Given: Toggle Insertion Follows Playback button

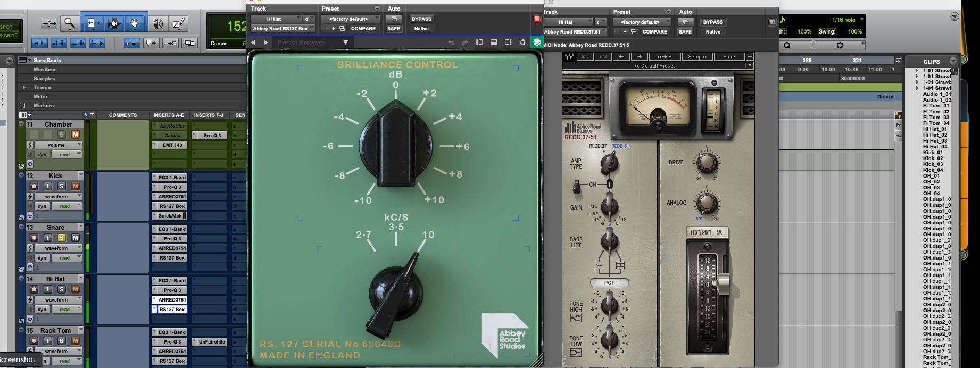Looking at the screenshot, I should [x=97, y=43].
